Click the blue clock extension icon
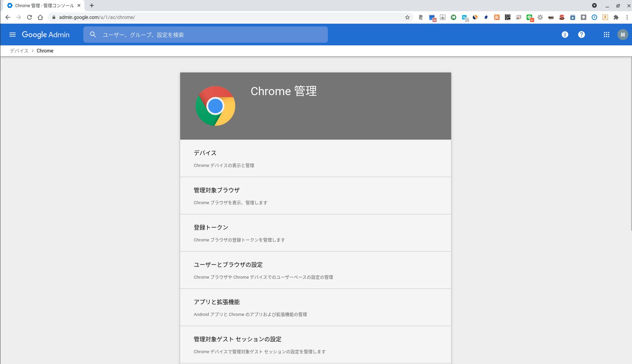 [x=594, y=17]
